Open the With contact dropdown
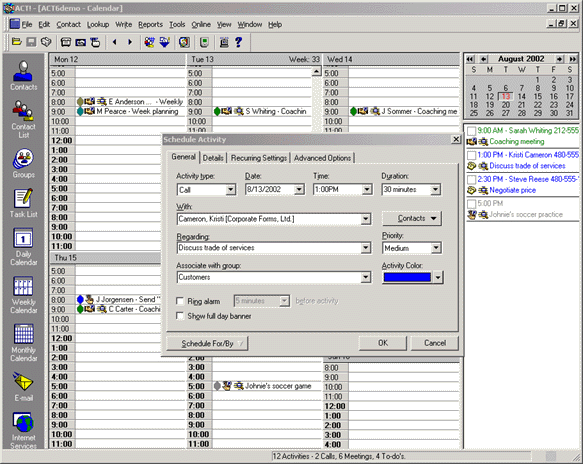 tap(366, 219)
